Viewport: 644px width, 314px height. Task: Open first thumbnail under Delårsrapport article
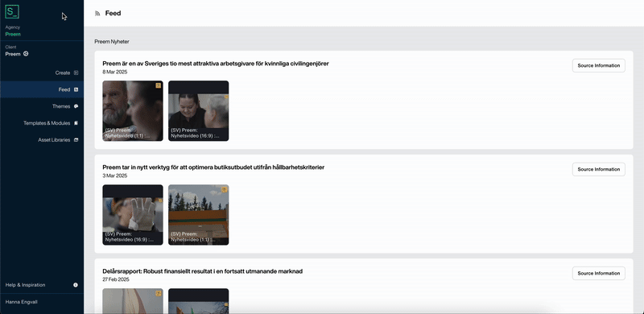coord(133,301)
